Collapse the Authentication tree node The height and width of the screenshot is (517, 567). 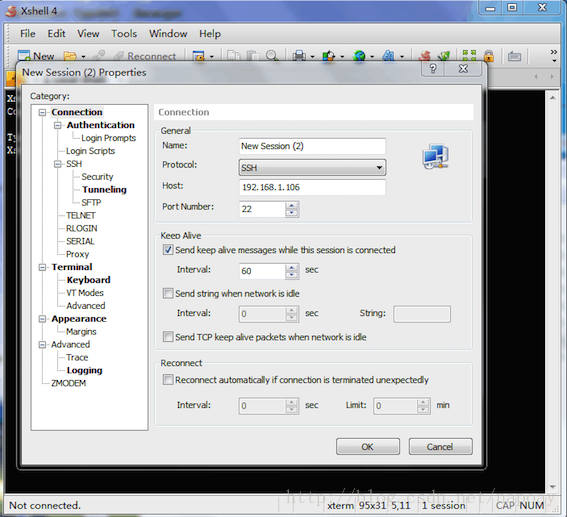(x=57, y=125)
